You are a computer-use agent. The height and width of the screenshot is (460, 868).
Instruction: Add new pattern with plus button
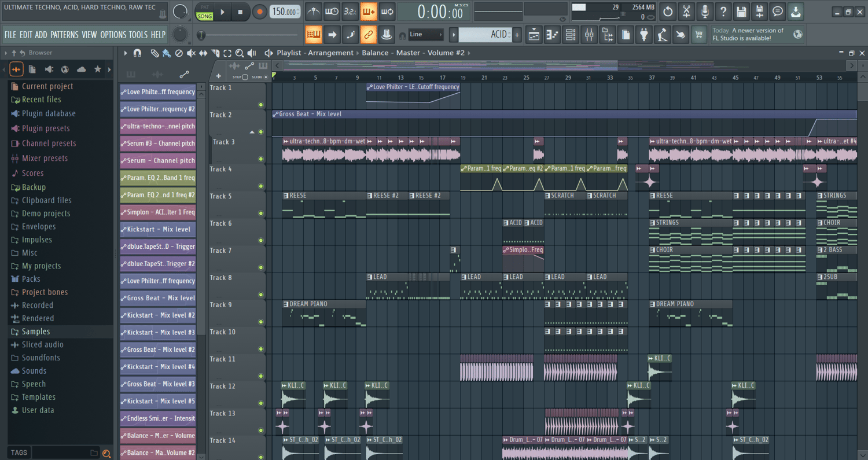tap(517, 35)
